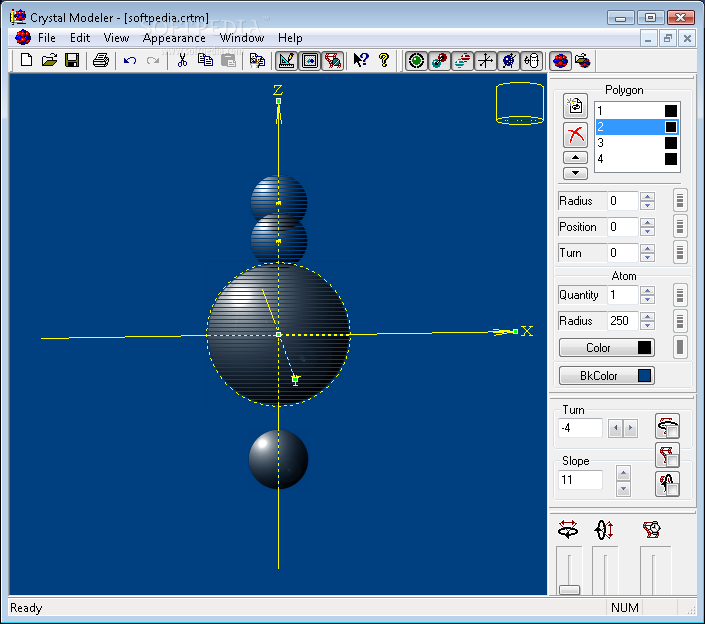Click the Undo arrow icon
Screen dimensions: 705x624
pos(130,60)
